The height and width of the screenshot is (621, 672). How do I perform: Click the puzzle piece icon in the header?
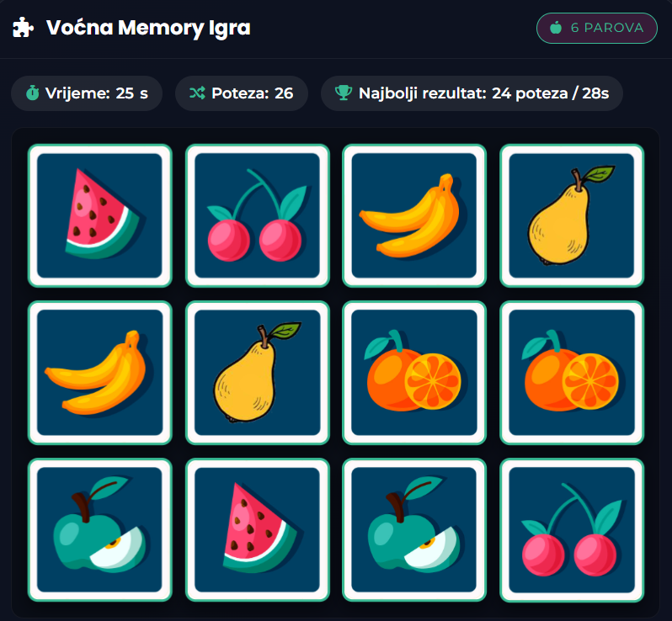pos(24,28)
